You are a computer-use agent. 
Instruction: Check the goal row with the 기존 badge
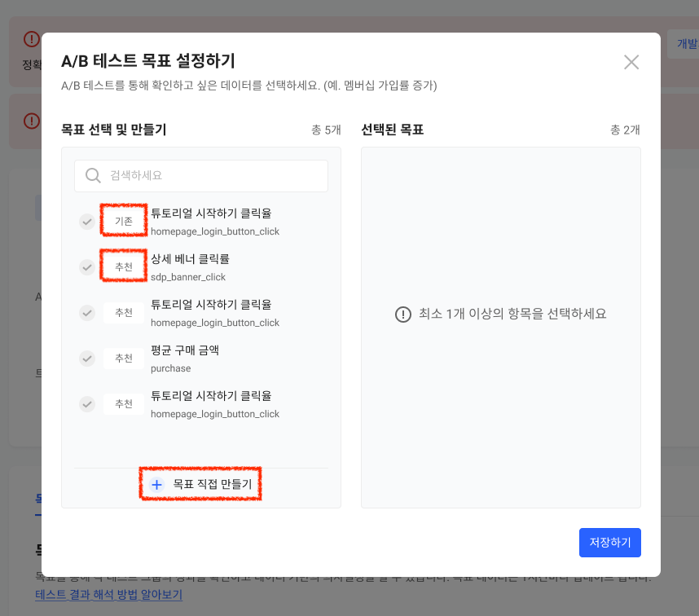tap(87, 222)
